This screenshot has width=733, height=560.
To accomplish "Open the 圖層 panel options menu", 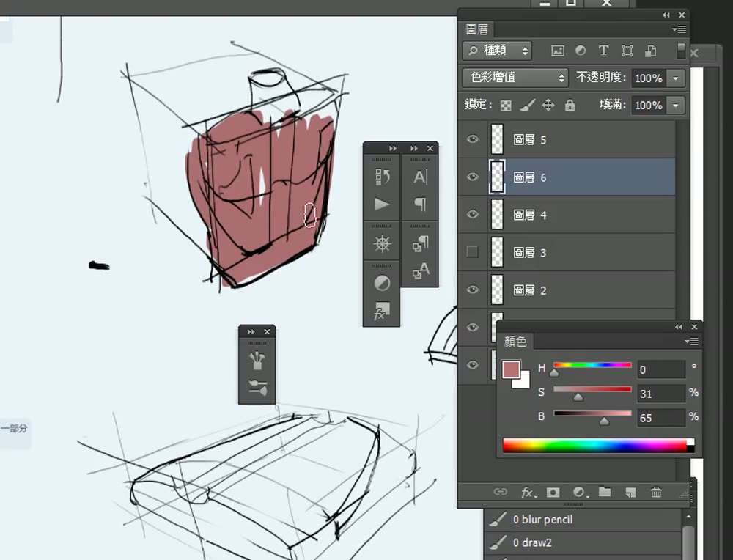I will [679, 29].
